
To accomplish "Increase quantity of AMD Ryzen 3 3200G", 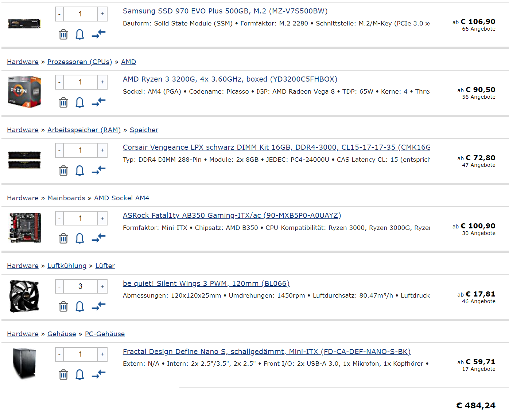I will 102,82.
